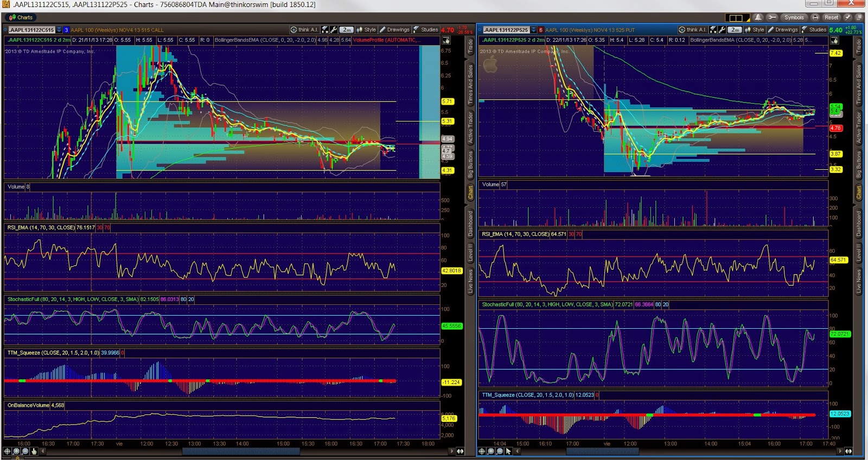Select the arrow cursor tool below right chart
The image size is (868, 460).
coord(508,451)
